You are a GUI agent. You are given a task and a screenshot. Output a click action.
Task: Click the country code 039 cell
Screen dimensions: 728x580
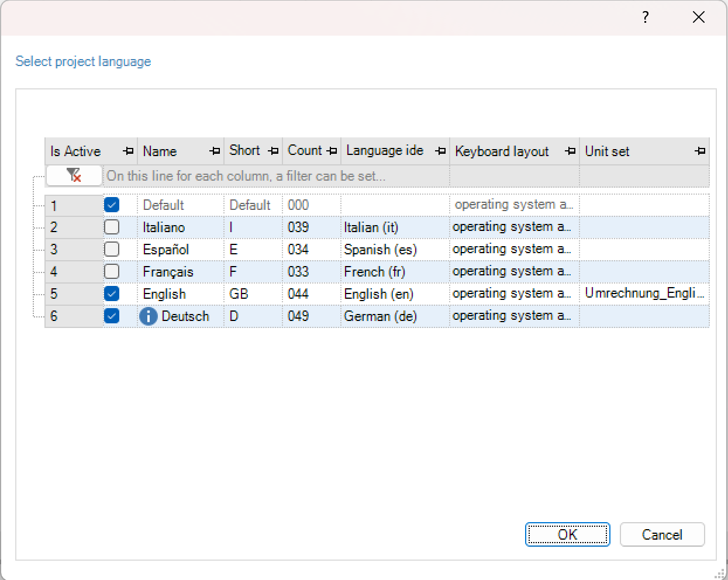click(x=312, y=227)
